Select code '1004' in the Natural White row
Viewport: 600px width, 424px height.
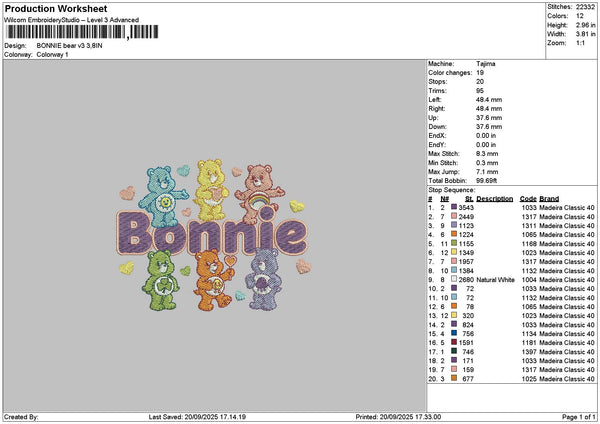pos(529,280)
